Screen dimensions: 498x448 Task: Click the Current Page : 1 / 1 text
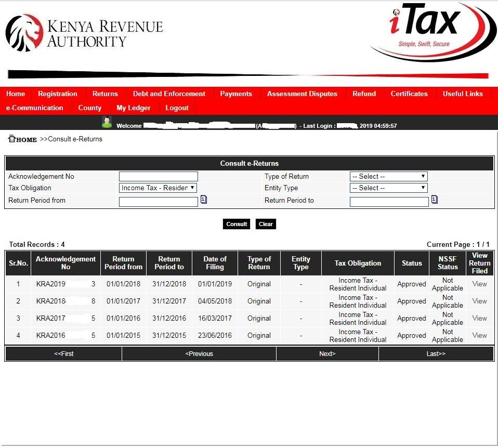[458, 244]
